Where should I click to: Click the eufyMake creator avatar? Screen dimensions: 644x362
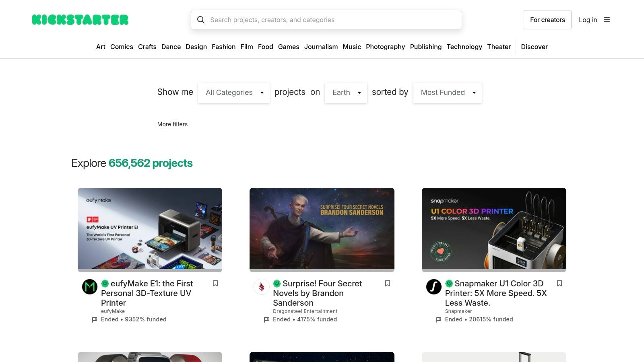89,287
